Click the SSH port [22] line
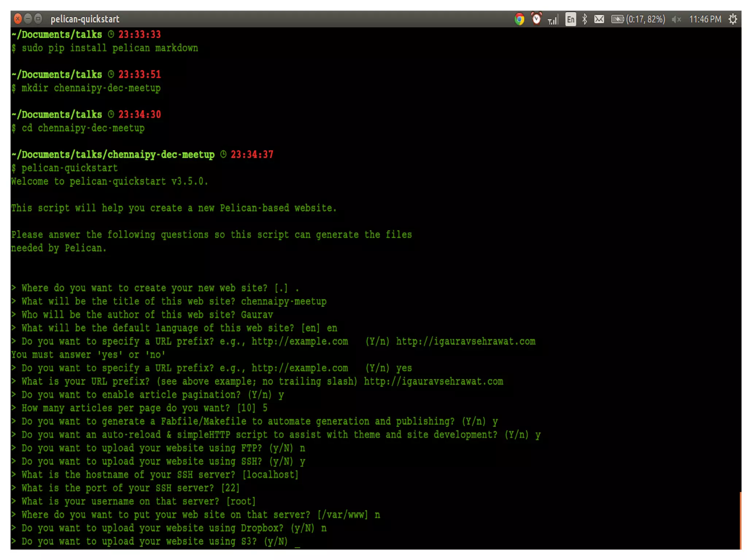Viewport: 747px width, 560px height. pos(125,488)
